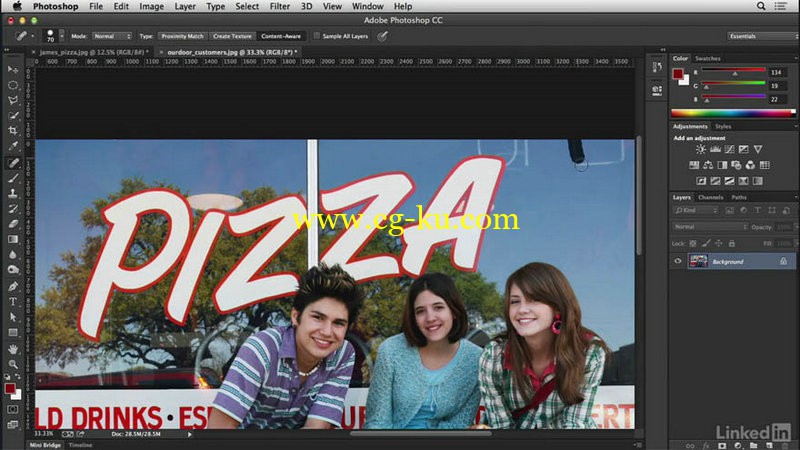This screenshot has height=450, width=800.
Task: Choose Content-Aware type
Action: (281, 36)
